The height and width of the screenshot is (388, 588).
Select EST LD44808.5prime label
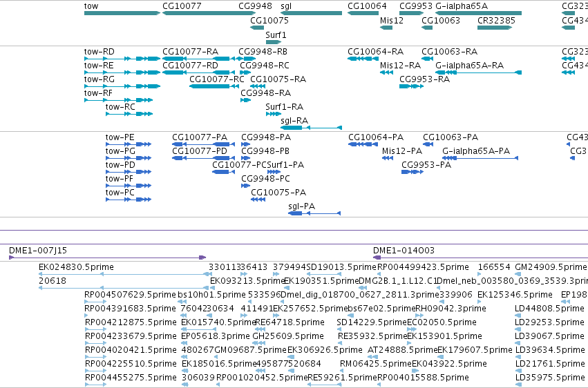pyautogui.click(x=550, y=309)
